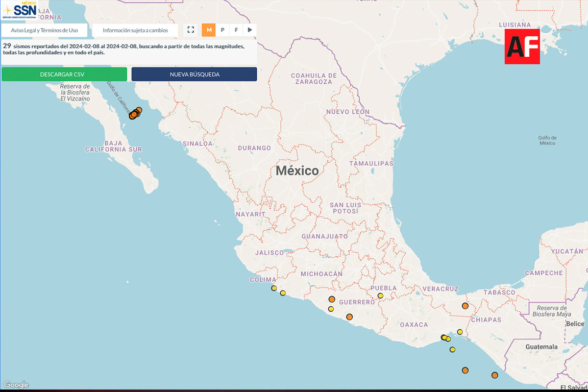Switch to the P view toggle

tap(223, 30)
